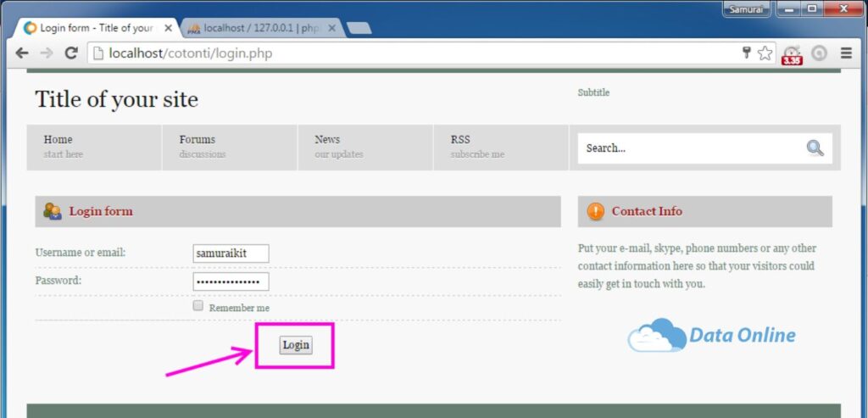Viewport: 868px width, 418px height.
Task: Click the orange Contact Info alert icon
Action: click(596, 211)
